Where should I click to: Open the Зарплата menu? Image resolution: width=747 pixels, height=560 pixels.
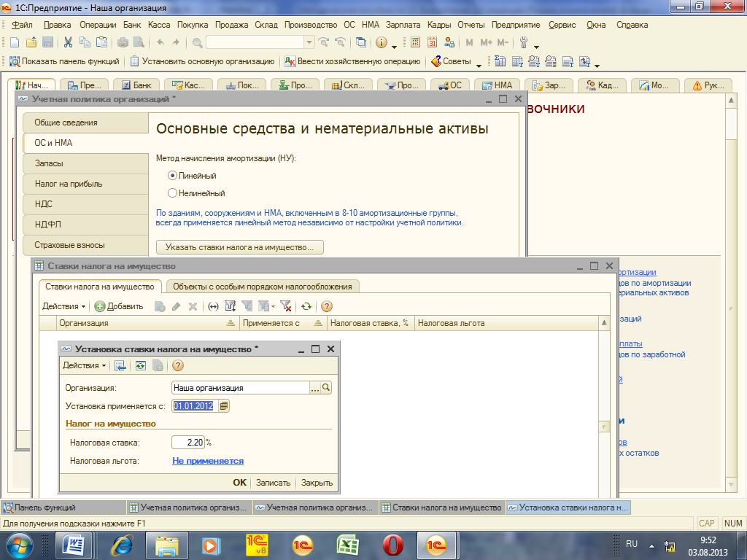pyautogui.click(x=403, y=25)
